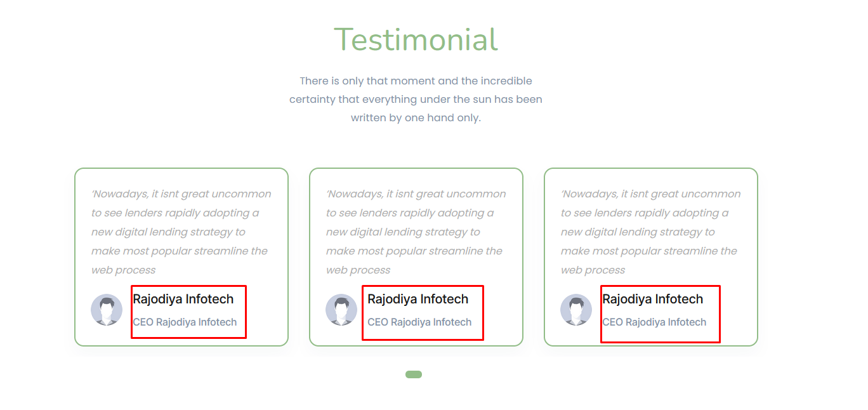Click the 'web process' words in the third card
The image size is (868, 410).
click(593, 270)
